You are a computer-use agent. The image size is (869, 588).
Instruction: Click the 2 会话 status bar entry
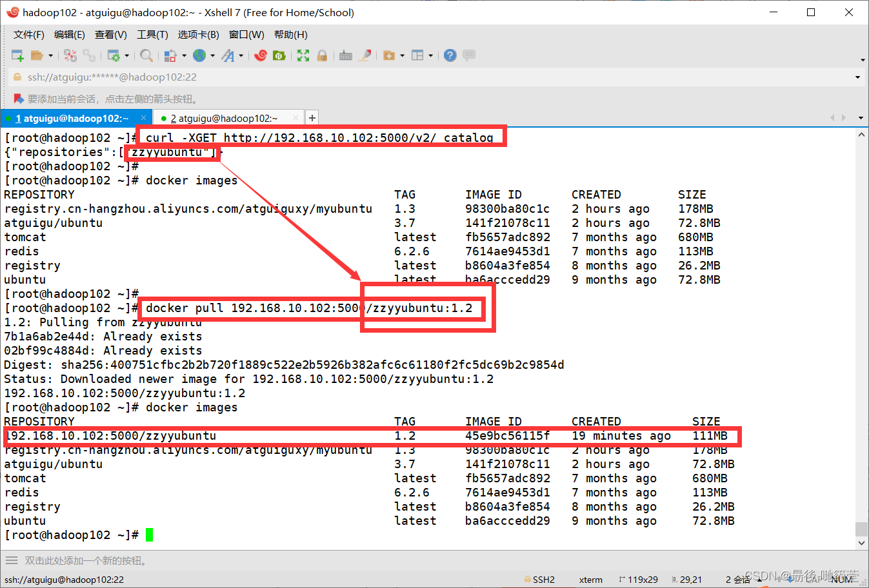pyautogui.click(x=737, y=580)
